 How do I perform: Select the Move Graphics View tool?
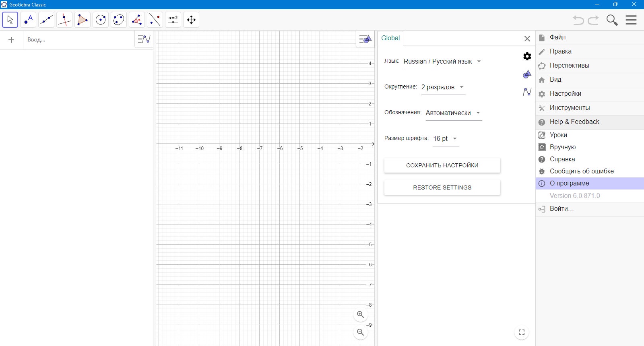click(191, 20)
